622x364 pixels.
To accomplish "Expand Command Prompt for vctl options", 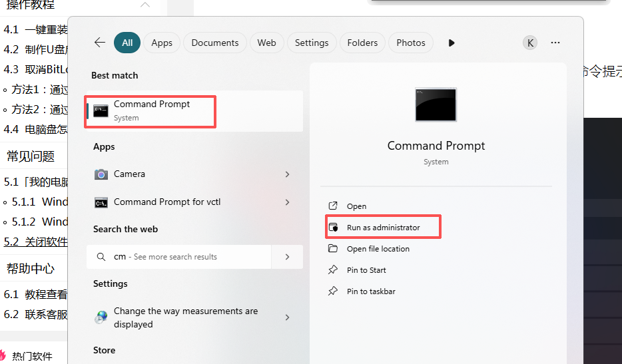I will click(x=287, y=202).
